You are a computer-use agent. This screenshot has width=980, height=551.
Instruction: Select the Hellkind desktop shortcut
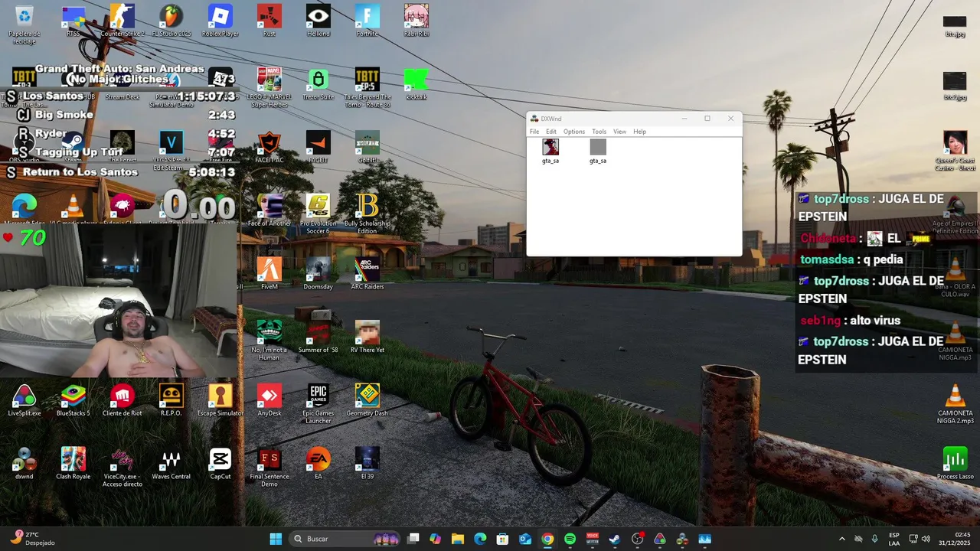318,21
